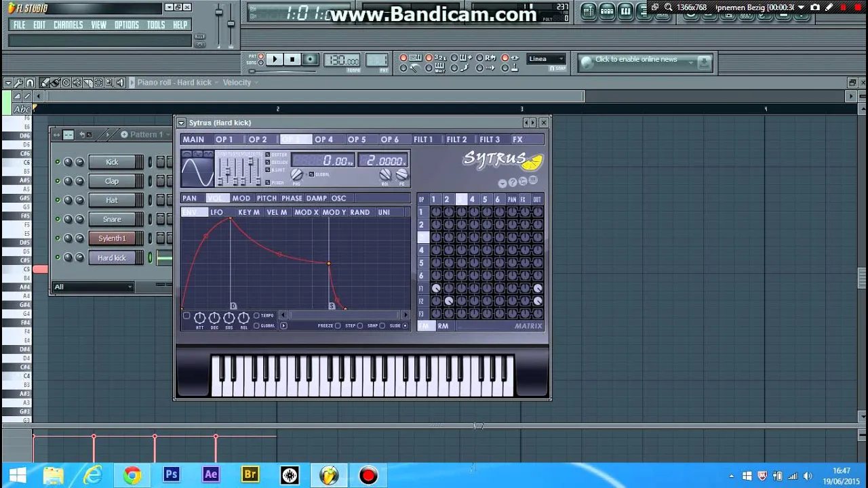The image size is (868, 488).
Task: Open Sytrus window menu arrow in title bar
Action: (180, 123)
